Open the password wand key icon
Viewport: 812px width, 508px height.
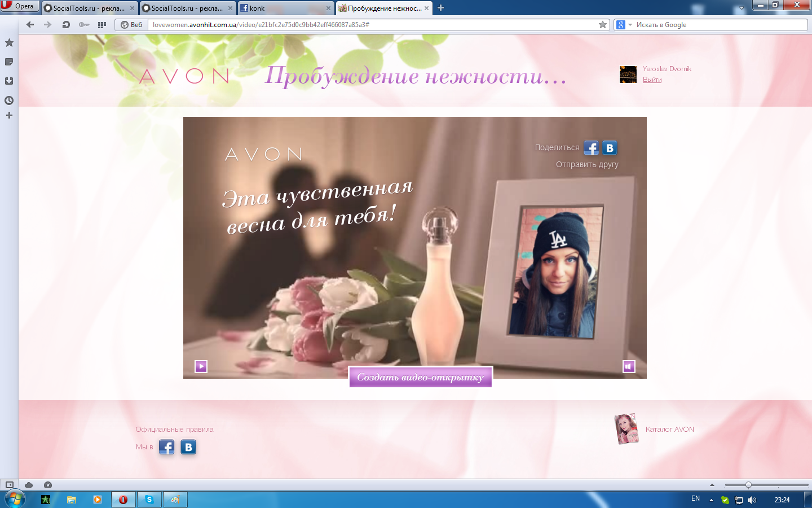click(x=84, y=24)
